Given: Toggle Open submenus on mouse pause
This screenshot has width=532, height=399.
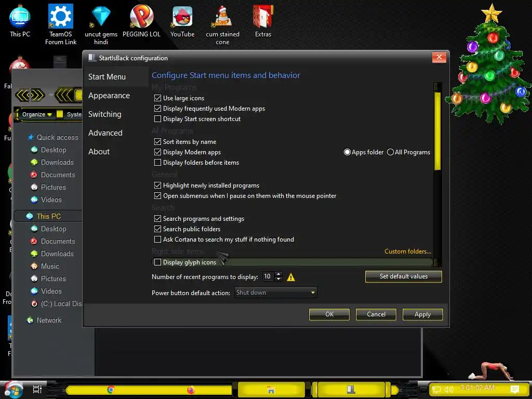Looking at the screenshot, I should point(157,196).
